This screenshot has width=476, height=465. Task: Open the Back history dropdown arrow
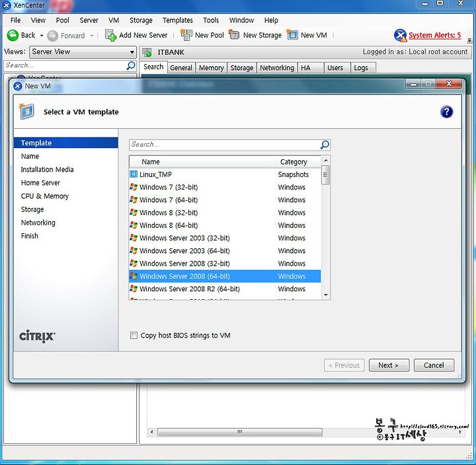click(x=42, y=36)
